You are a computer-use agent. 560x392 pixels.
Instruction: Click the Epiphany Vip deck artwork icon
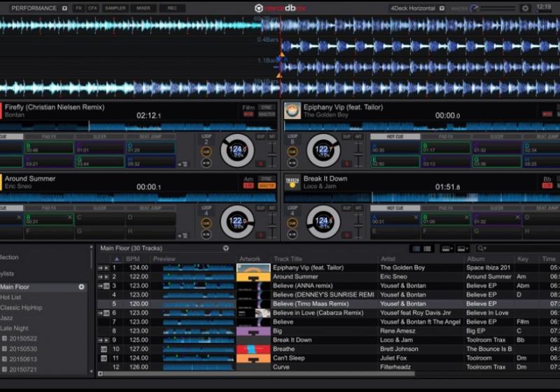[x=293, y=111]
